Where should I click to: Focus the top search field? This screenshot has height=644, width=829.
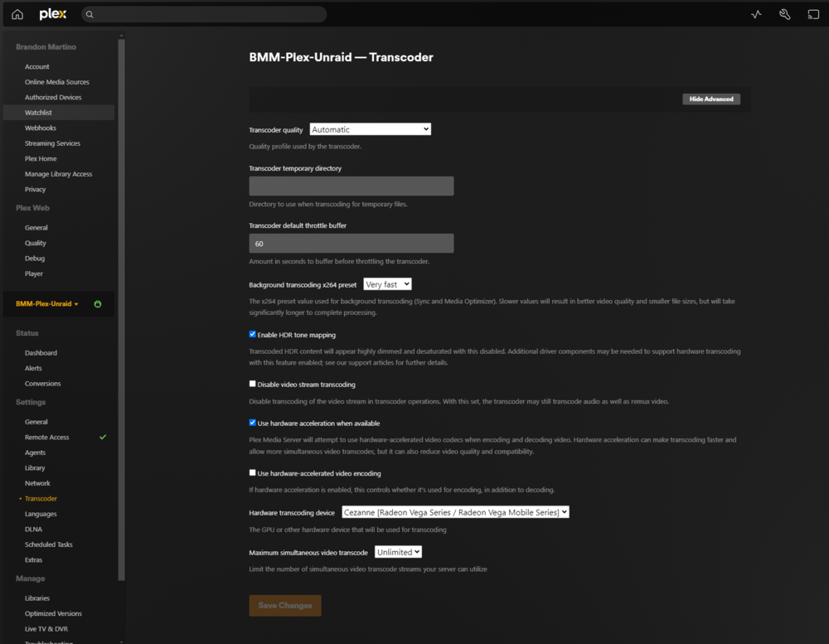[204, 14]
